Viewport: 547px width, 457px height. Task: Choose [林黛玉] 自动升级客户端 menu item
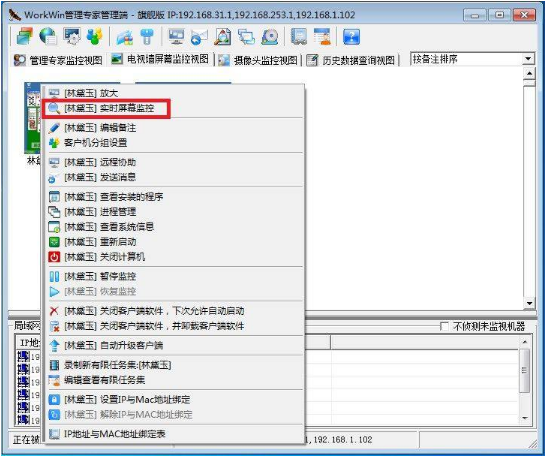click(173, 345)
